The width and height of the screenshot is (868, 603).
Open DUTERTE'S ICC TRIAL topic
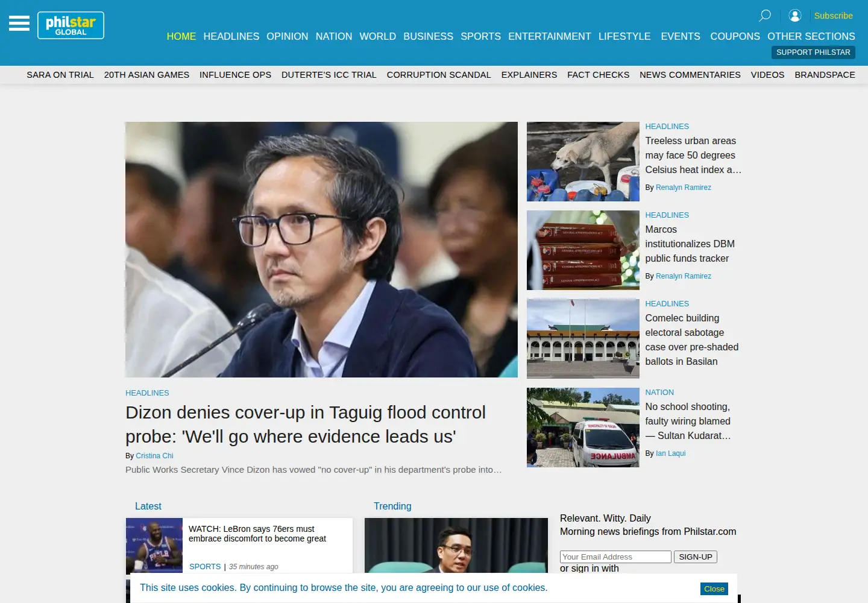(x=329, y=75)
